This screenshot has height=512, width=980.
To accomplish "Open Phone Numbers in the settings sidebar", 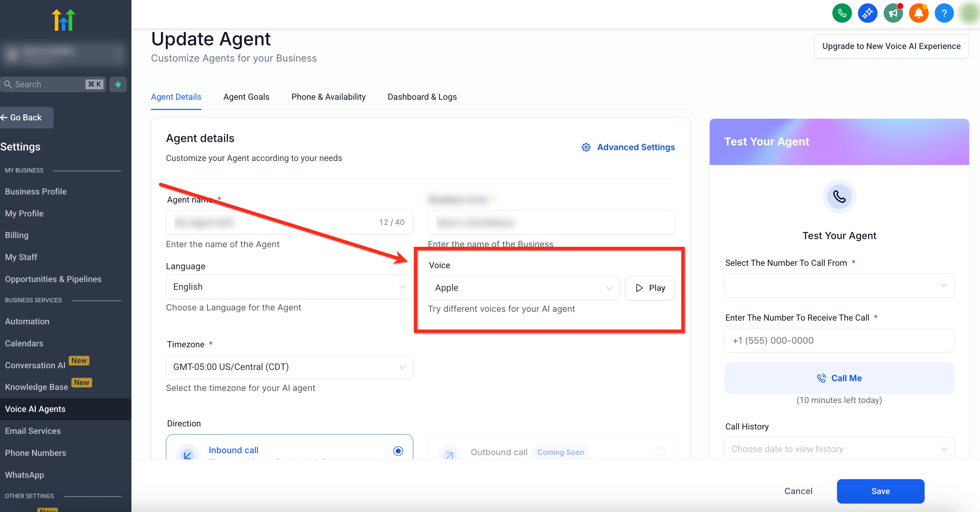I will pos(35,453).
